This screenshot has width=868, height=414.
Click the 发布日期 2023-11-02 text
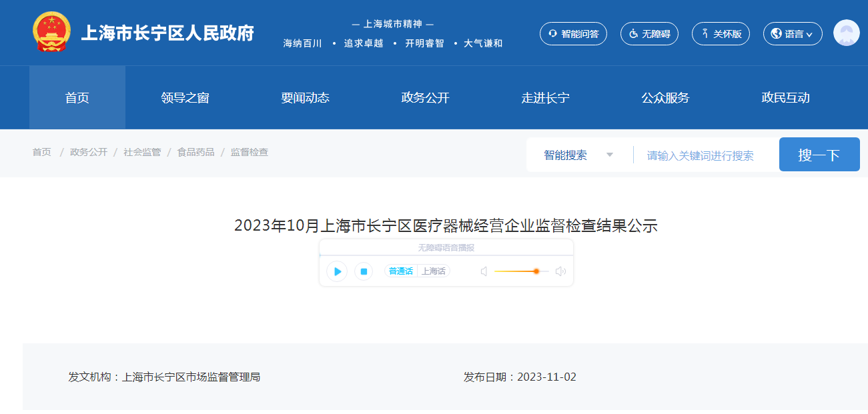(520, 377)
